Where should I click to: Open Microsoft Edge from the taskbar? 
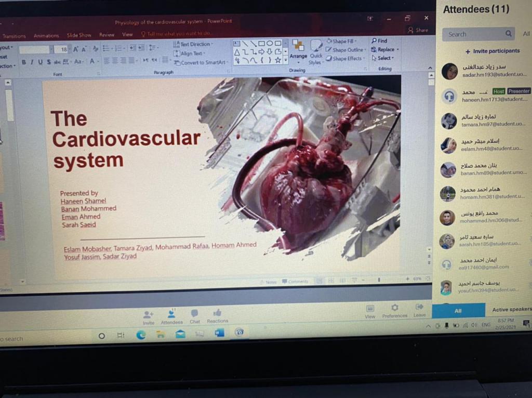141,335
